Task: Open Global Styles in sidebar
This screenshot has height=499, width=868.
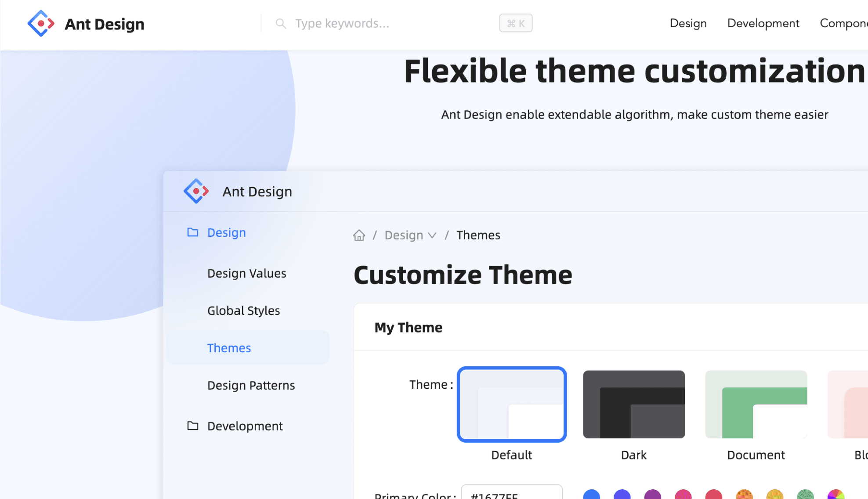Action: click(x=243, y=311)
